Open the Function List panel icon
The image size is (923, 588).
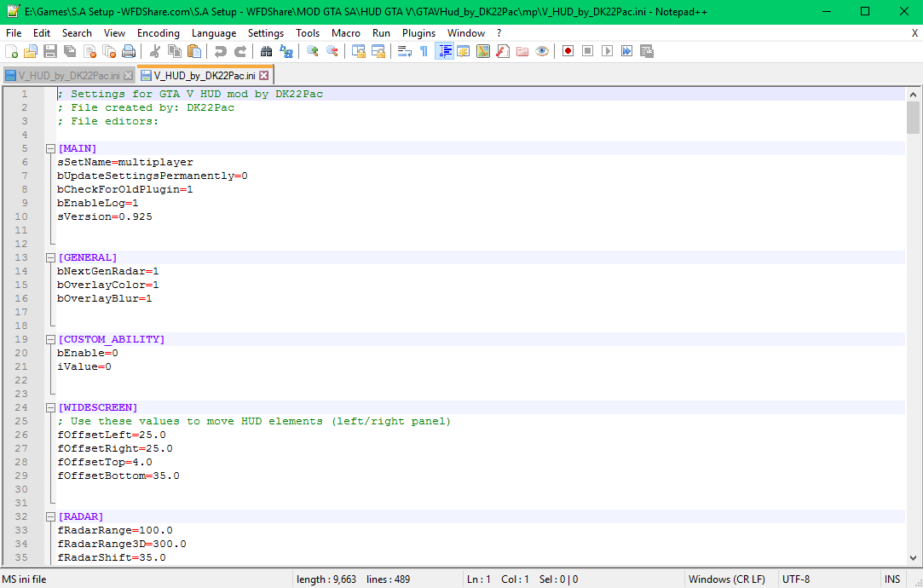503,51
